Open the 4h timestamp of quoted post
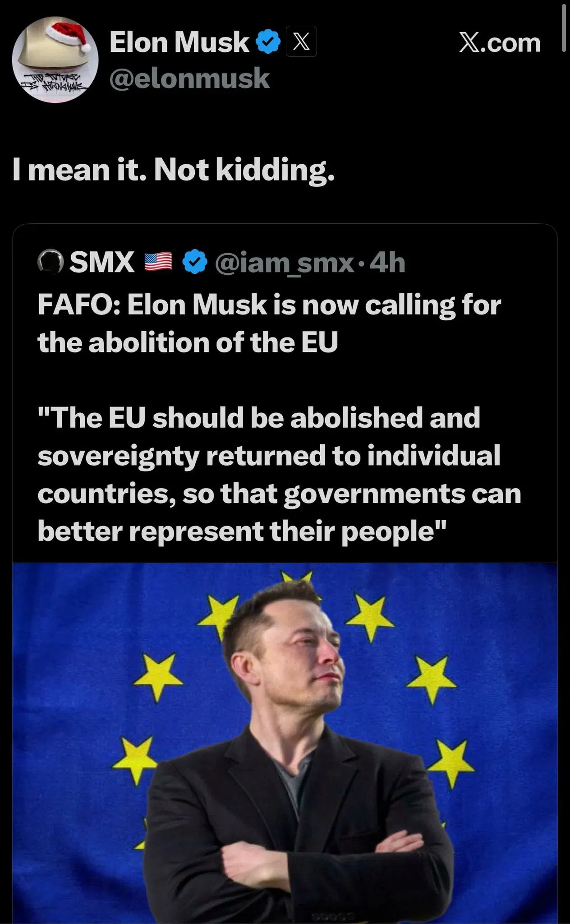Viewport: 570px width, 924px height. point(387,263)
